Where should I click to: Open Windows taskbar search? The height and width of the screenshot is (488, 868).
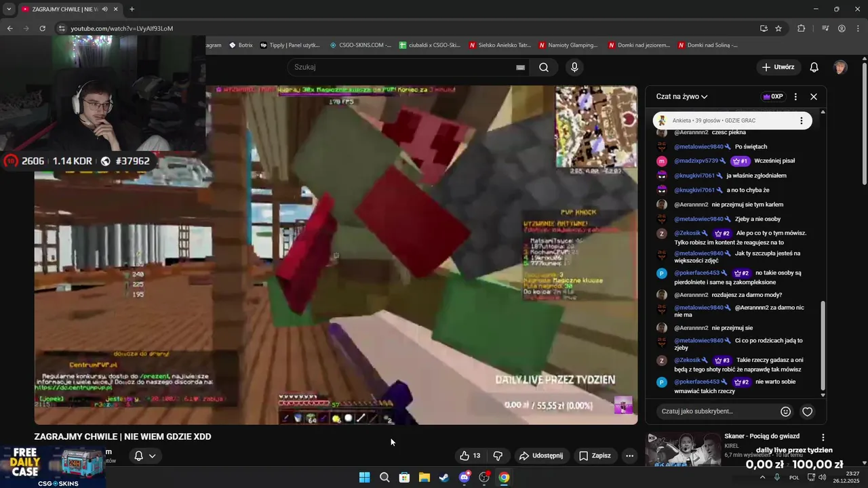point(384,477)
